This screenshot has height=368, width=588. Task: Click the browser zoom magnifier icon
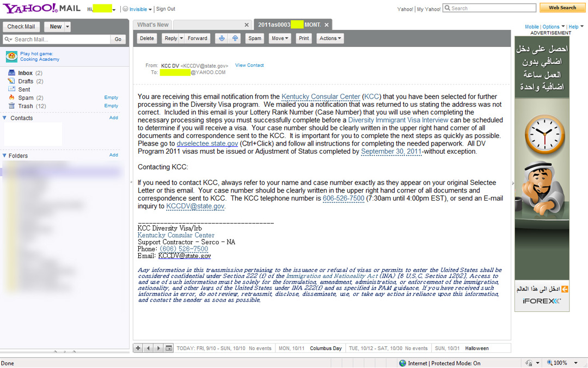[x=549, y=363]
